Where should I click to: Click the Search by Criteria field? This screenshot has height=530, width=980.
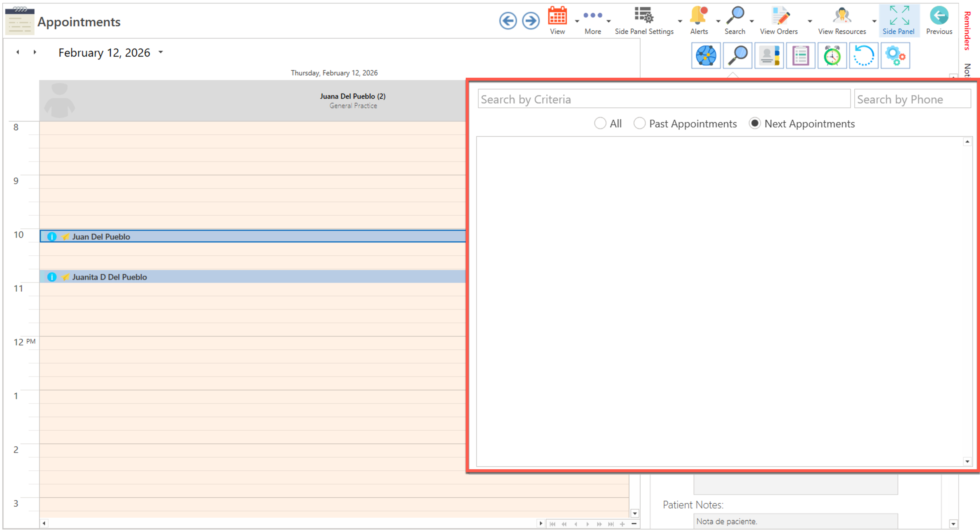click(664, 99)
